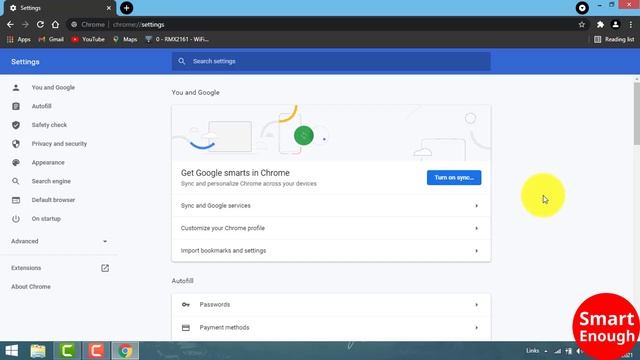This screenshot has width=640, height=360.
Task: Click the network signal tray icon
Action: coord(558,351)
